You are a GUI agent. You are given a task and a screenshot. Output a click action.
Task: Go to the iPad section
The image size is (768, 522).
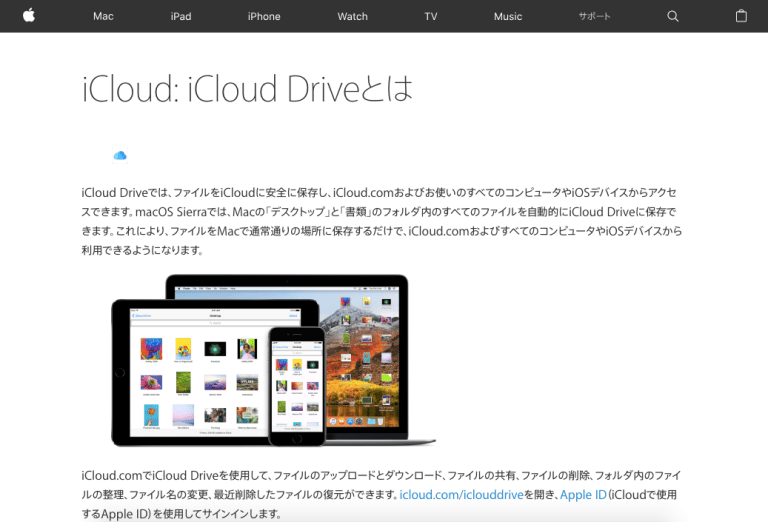click(x=181, y=16)
